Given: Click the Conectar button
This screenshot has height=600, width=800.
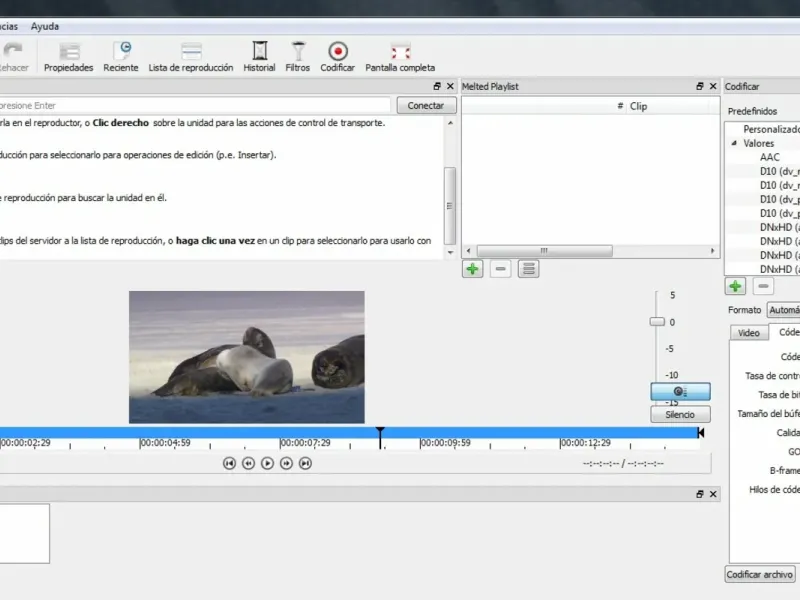Looking at the screenshot, I should click(426, 105).
